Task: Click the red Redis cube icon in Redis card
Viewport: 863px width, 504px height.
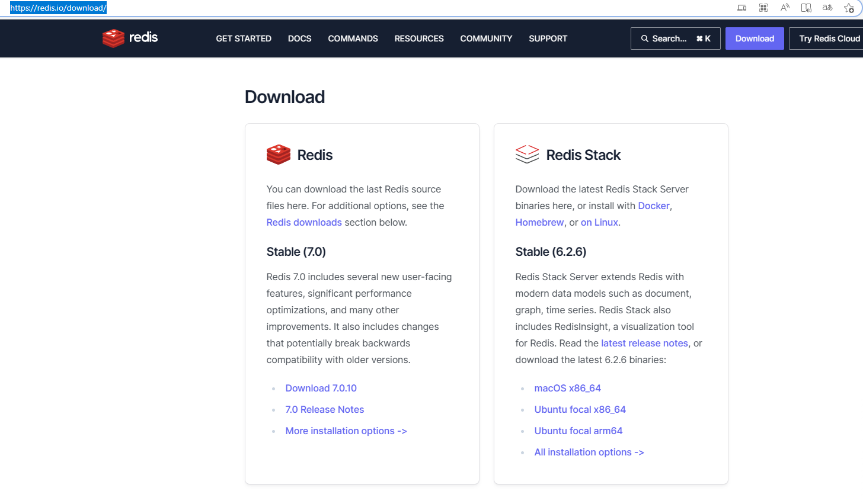Action: 279,155
